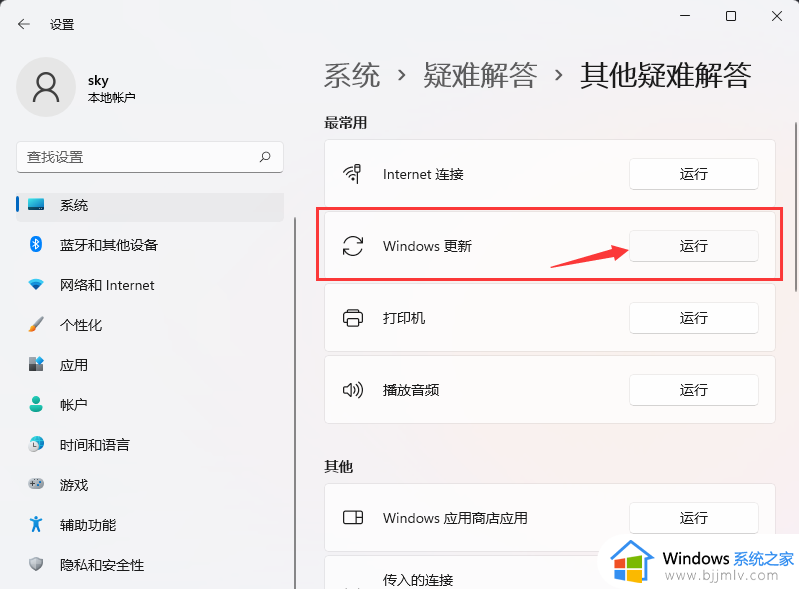799x589 pixels.
Task: Click the Privacy shield icon
Action: 36,564
